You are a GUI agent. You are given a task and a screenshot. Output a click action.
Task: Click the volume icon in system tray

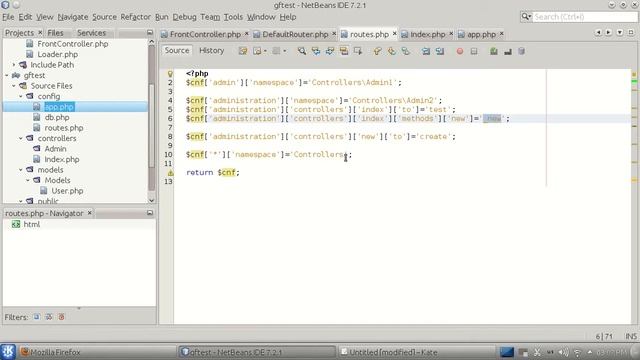[x=563, y=352]
